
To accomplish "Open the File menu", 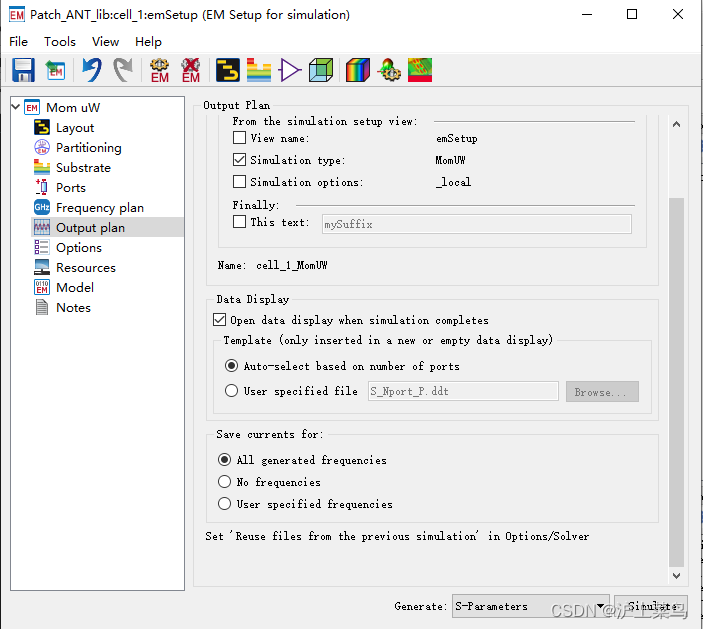I will 18,42.
